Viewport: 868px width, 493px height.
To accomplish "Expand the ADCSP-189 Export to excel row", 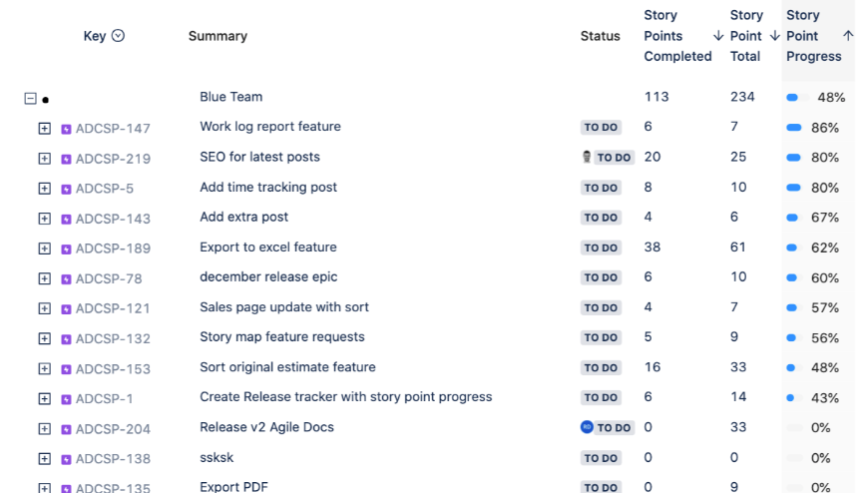I will coord(44,248).
